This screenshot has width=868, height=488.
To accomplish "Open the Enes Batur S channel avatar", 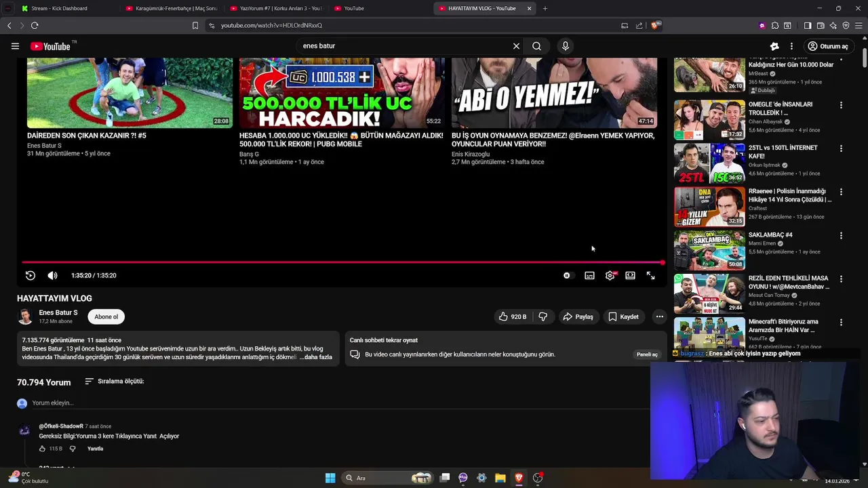I will tap(25, 317).
